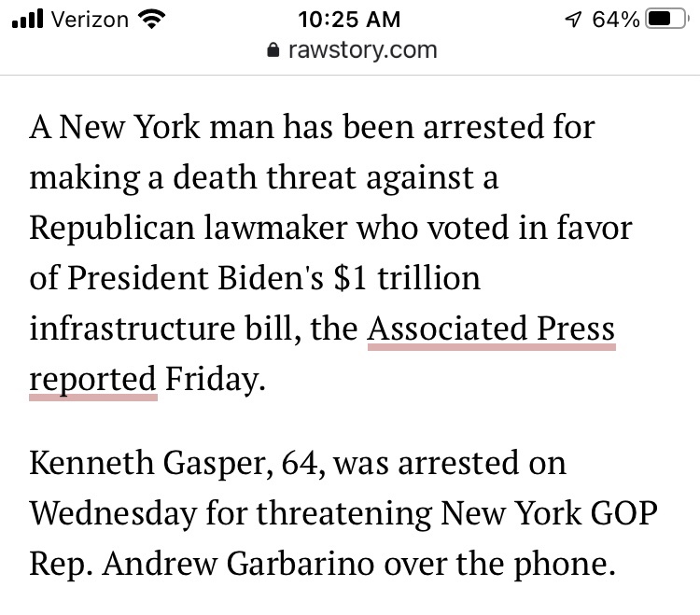
Task: Open the "Associated Press" link
Action: [492, 329]
